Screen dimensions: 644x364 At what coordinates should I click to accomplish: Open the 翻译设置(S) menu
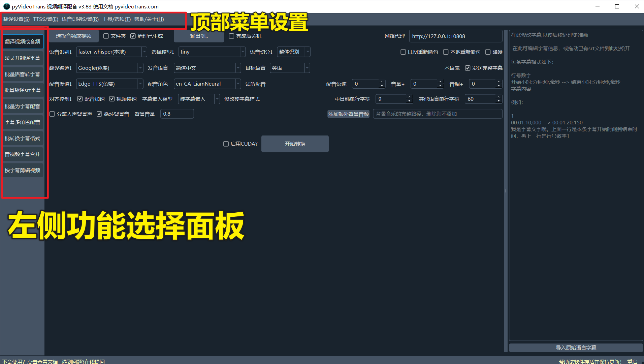(x=16, y=19)
